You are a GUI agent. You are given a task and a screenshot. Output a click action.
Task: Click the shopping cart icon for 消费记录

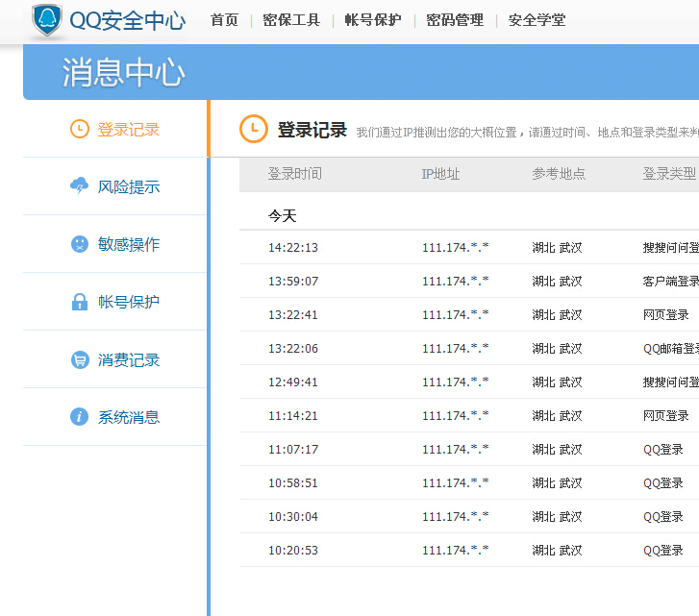click(80, 359)
